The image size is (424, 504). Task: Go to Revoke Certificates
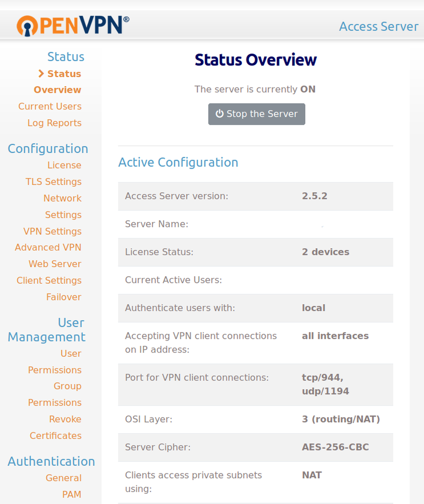click(x=56, y=428)
